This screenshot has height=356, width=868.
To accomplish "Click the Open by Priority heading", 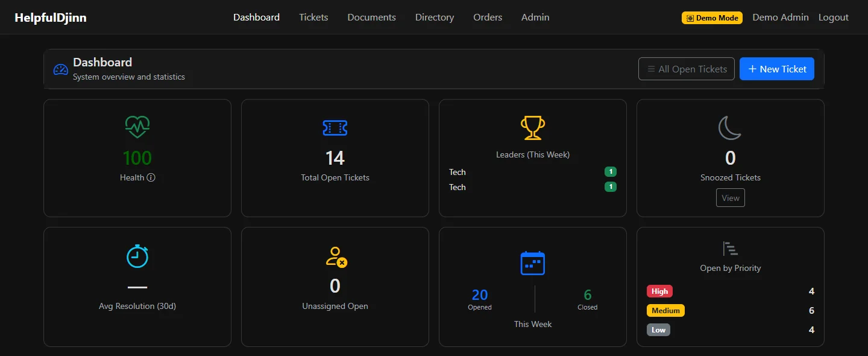I will (731, 268).
